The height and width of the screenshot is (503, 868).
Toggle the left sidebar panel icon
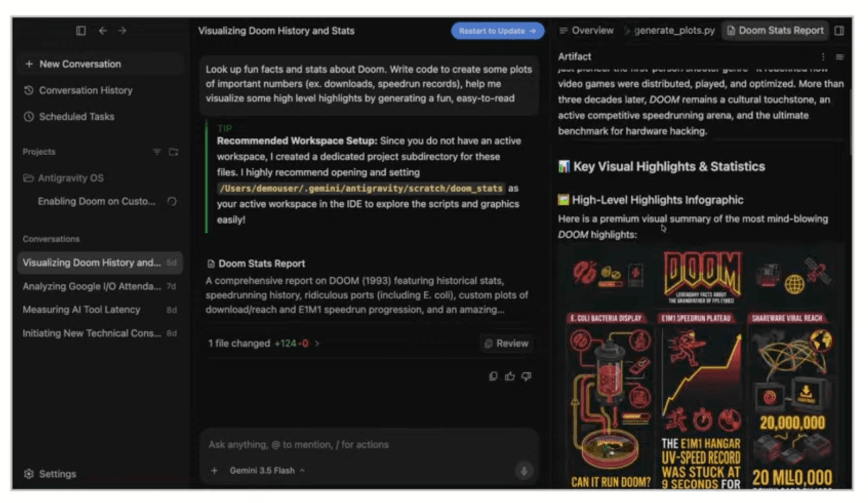[x=81, y=31]
